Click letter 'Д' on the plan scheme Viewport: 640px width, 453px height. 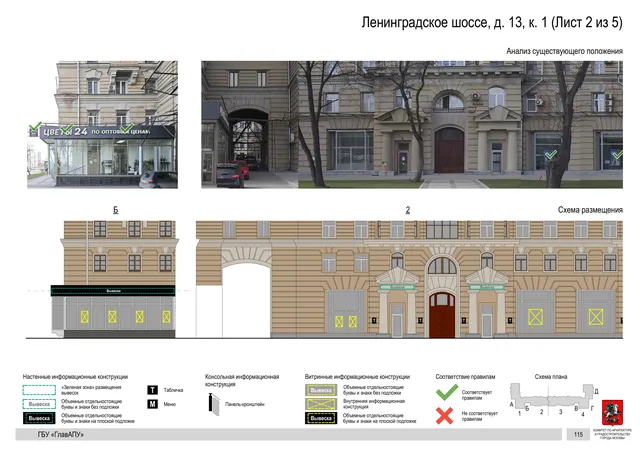(x=596, y=391)
